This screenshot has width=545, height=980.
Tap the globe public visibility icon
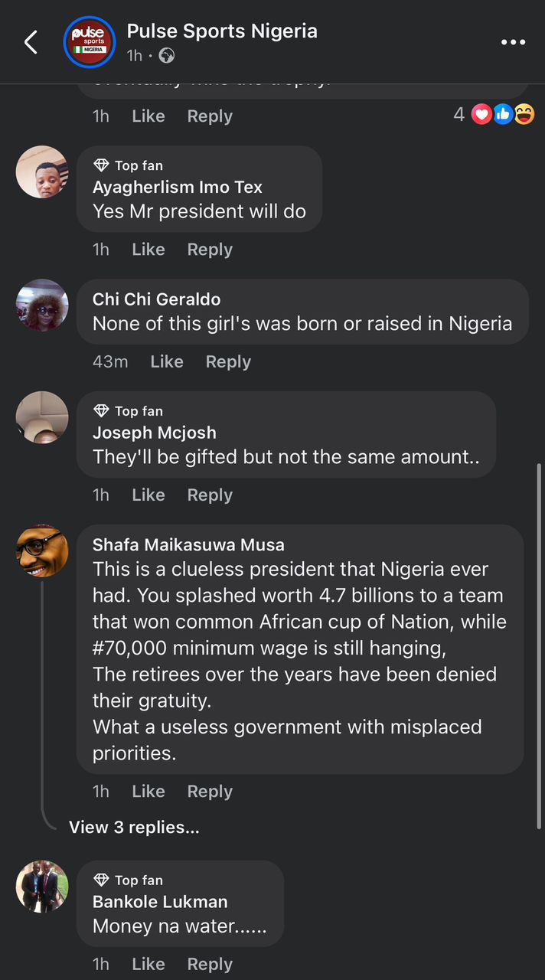pos(167,56)
